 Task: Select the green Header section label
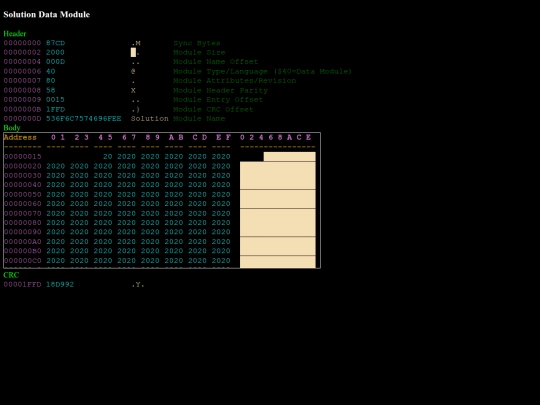coord(15,33)
